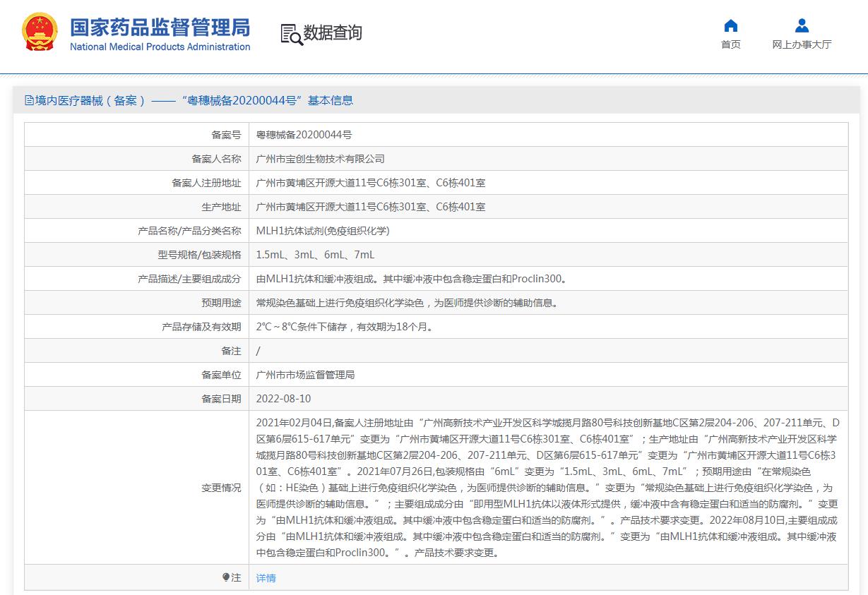The height and width of the screenshot is (595, 868).
Task: Click the user silhouette icon
Action: pos(802,26)
